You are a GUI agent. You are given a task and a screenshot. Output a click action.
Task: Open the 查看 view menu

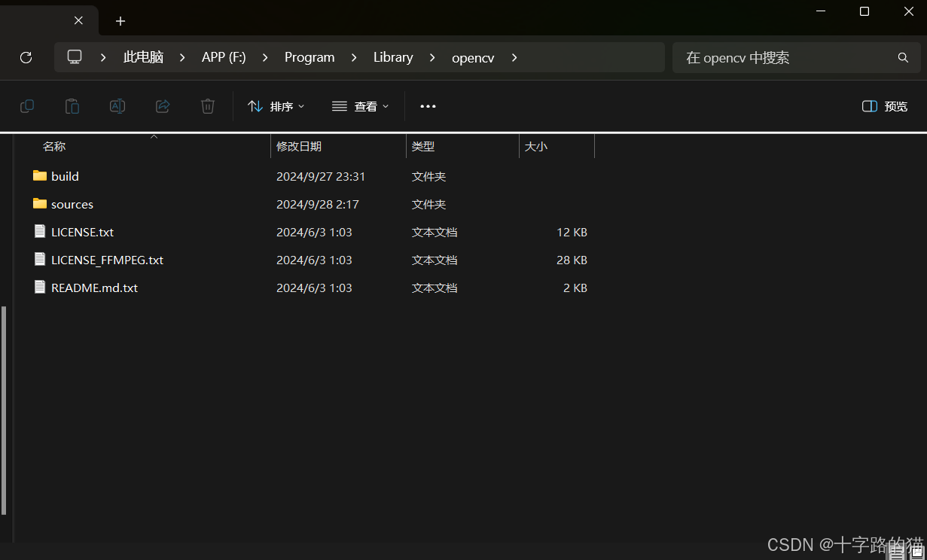(361, 106)
